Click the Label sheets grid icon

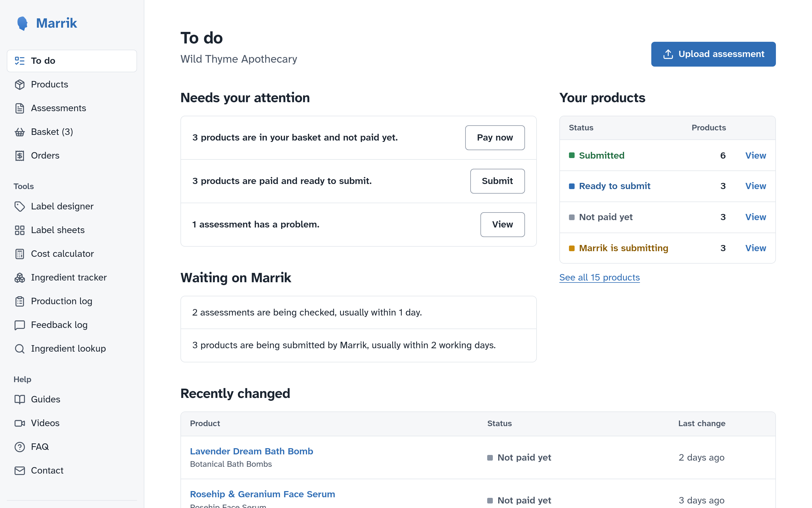coord(19,230)
